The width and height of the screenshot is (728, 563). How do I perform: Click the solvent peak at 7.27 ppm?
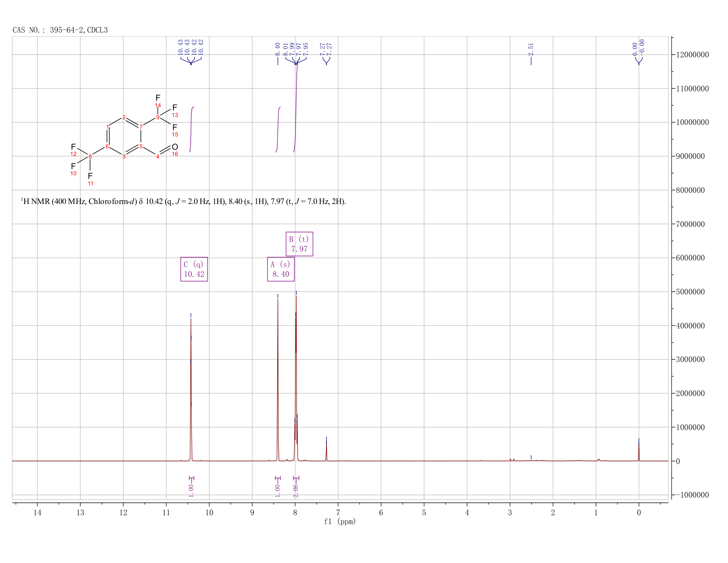tap(326, 450)
